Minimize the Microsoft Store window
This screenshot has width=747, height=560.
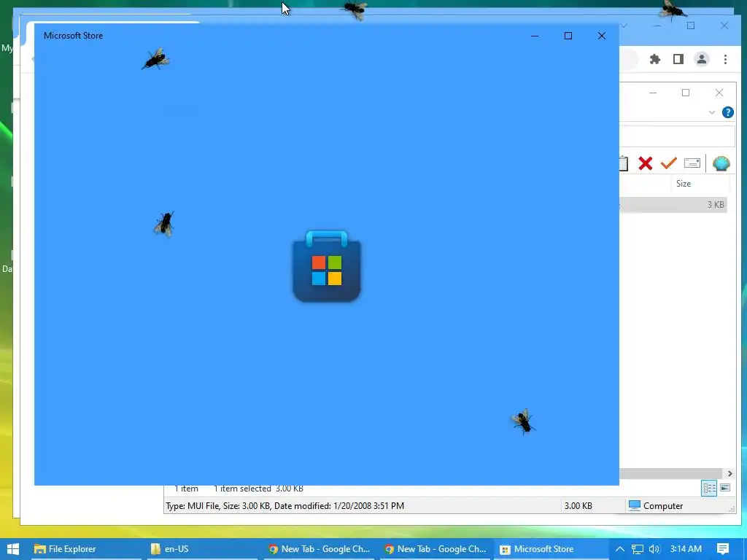click(x=535, y=36)
